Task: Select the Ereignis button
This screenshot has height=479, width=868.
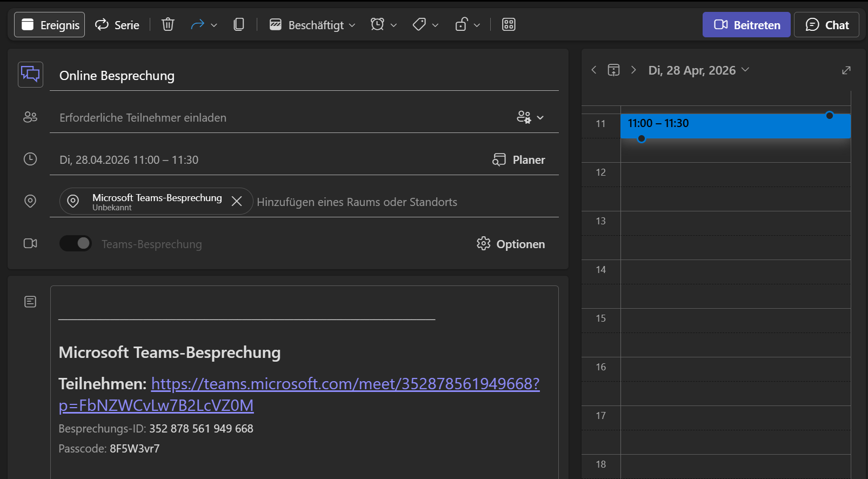Action: click(x=49, y=25)
